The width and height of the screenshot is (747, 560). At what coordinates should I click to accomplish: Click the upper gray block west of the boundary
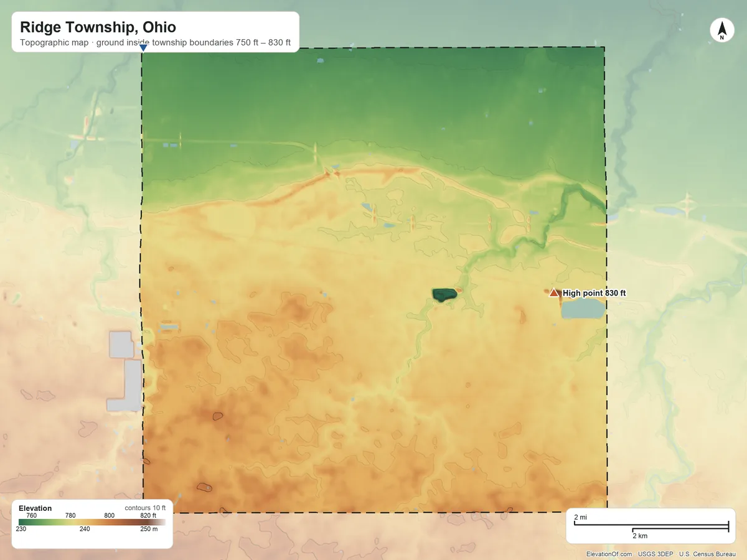point(121,345)
